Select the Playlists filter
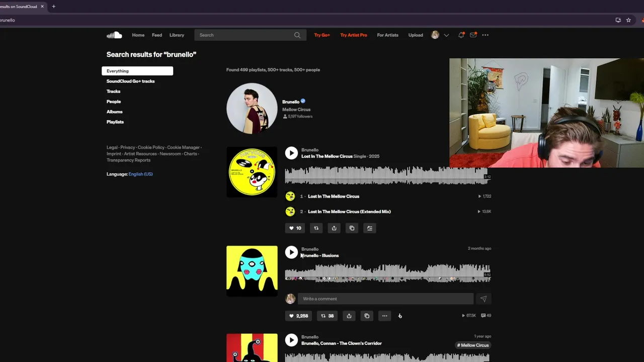This screenshot has height=362, width=644. click(x=115, y=122)
